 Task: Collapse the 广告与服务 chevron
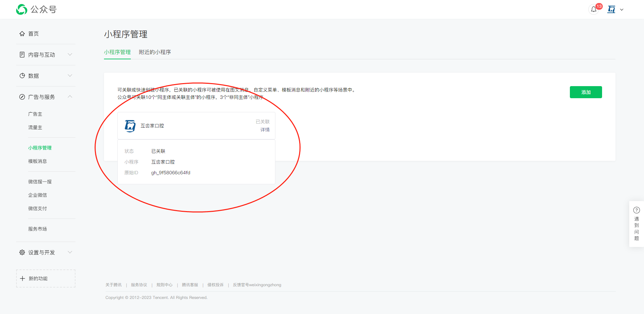[x=70, y=97]
